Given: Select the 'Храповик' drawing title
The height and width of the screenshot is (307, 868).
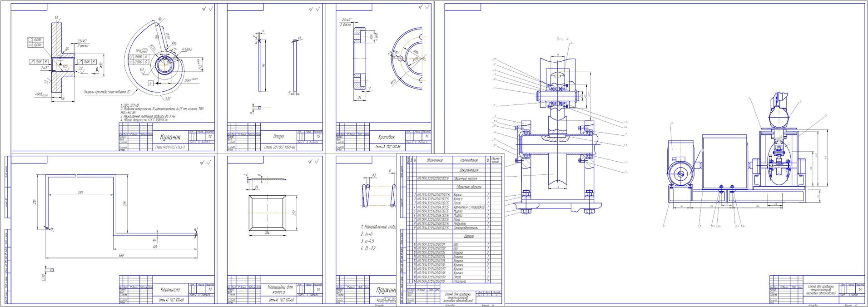Looking at the screenshot, I should (387, 137).
